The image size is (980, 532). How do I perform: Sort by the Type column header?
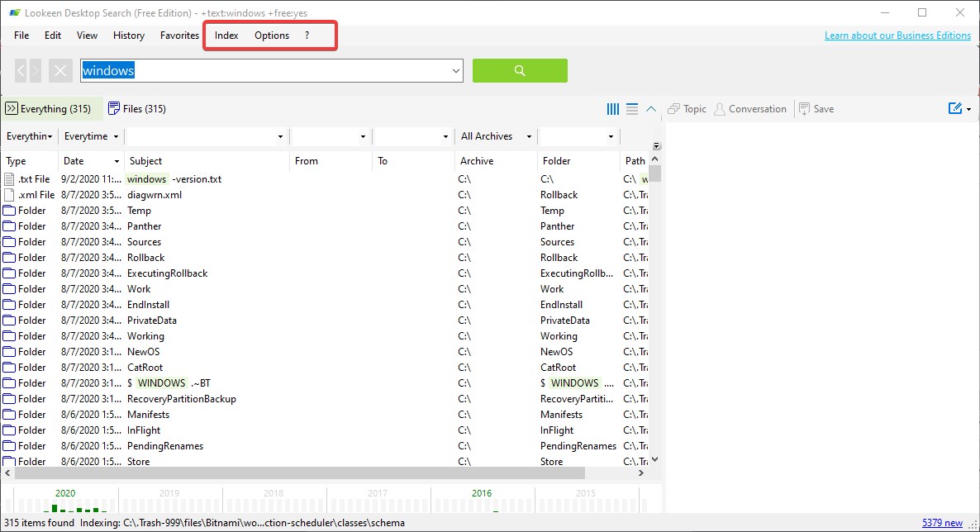click(30, 160)
